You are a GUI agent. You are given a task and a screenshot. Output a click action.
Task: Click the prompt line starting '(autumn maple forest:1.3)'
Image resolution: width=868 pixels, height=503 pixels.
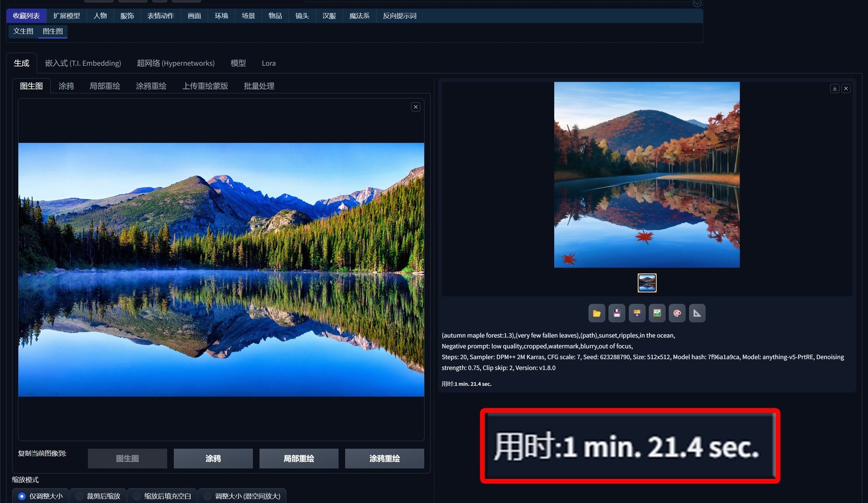(558, 335)
